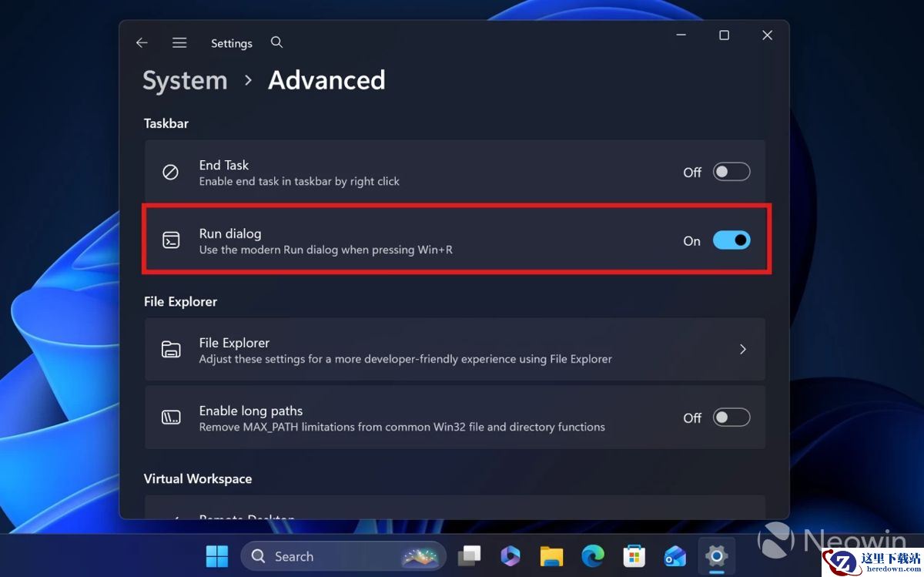
Task: Click 'Adjust these settings' description text
Action: click(406, 359)
